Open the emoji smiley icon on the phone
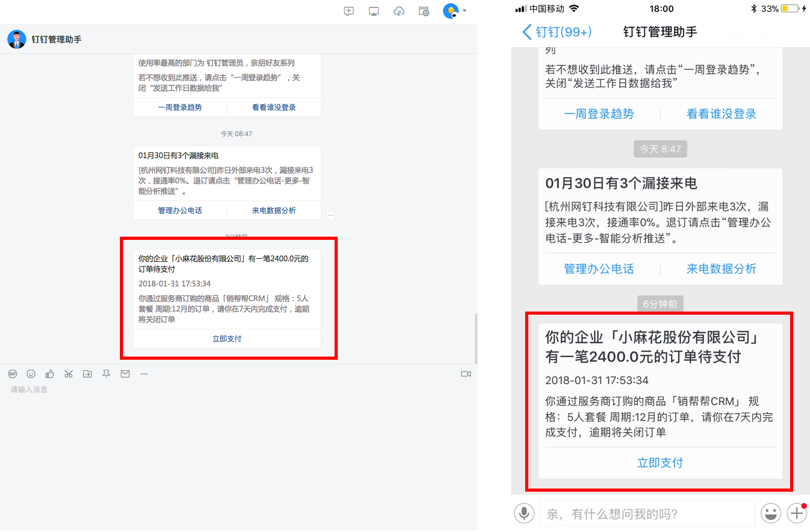The height and width of the screenshot is (532, 810). (771, 514)
